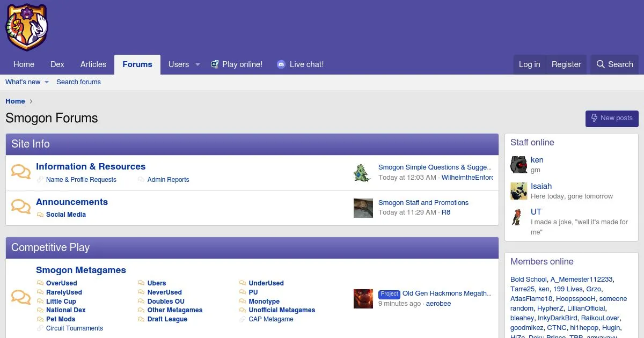Viewport: 644px width, 338px height.
Task: Click the Register button
Action: pos(566,64)
